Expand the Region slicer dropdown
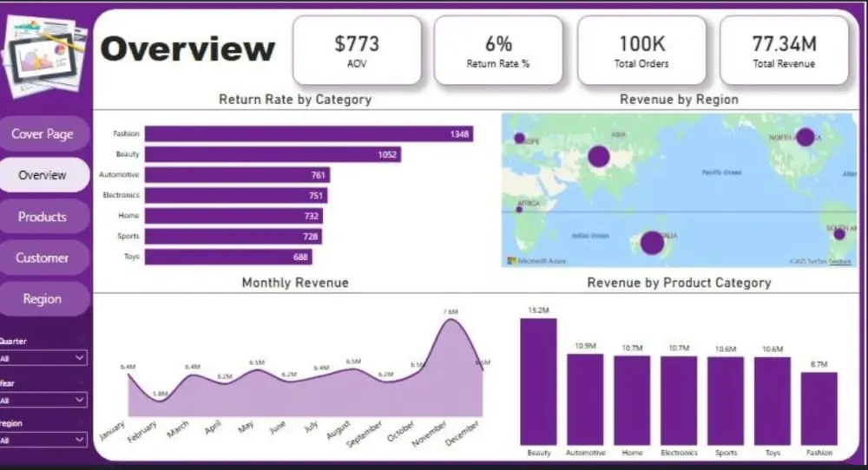Viewport: 868px width, 470px height. (x=43, y=441)
